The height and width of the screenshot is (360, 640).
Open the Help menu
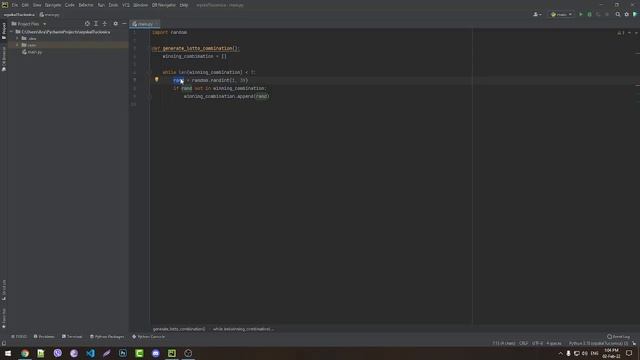coord(184,5)
